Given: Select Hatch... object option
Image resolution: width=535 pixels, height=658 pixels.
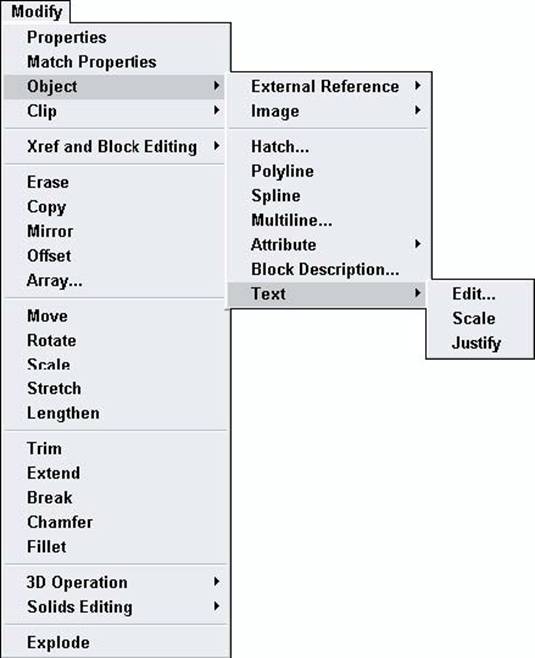Looking at the screenshot, I should pyautogui.click(x=327, y=146).
